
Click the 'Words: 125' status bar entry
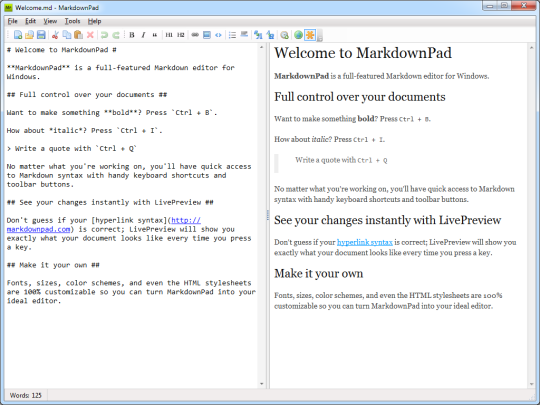[25, 395]
